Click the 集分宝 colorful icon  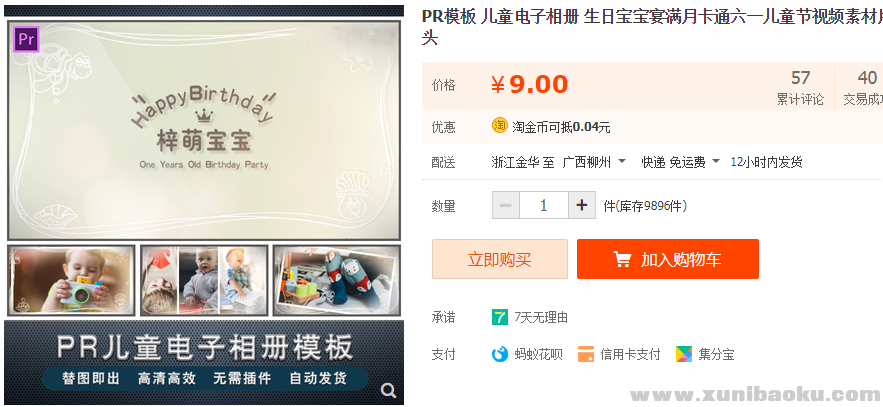tap(684, 354)
